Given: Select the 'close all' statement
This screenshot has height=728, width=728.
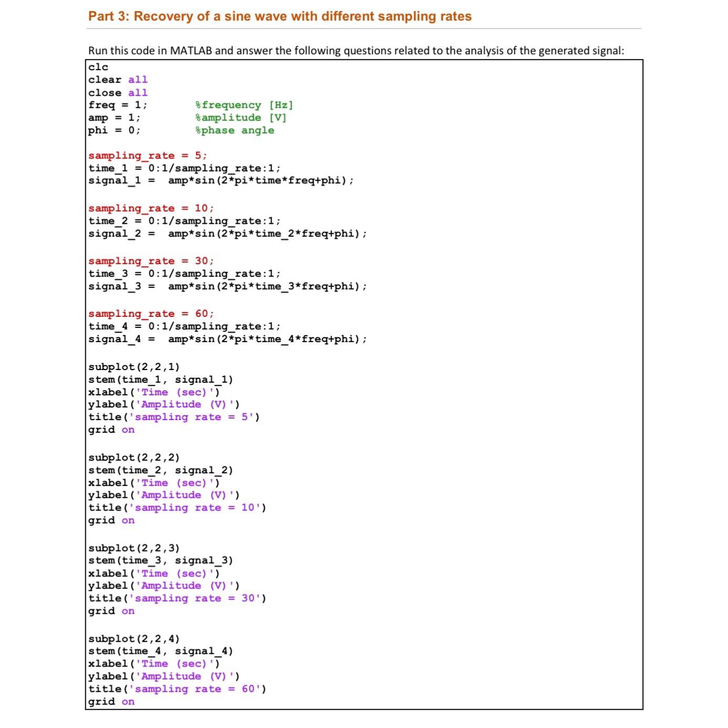Looking at the screenshot, I should [117, 92].
